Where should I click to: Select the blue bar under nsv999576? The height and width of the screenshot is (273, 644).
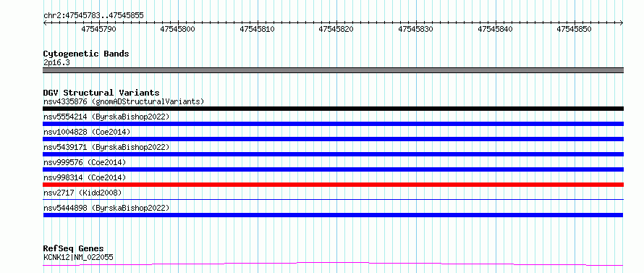[333, 169]
